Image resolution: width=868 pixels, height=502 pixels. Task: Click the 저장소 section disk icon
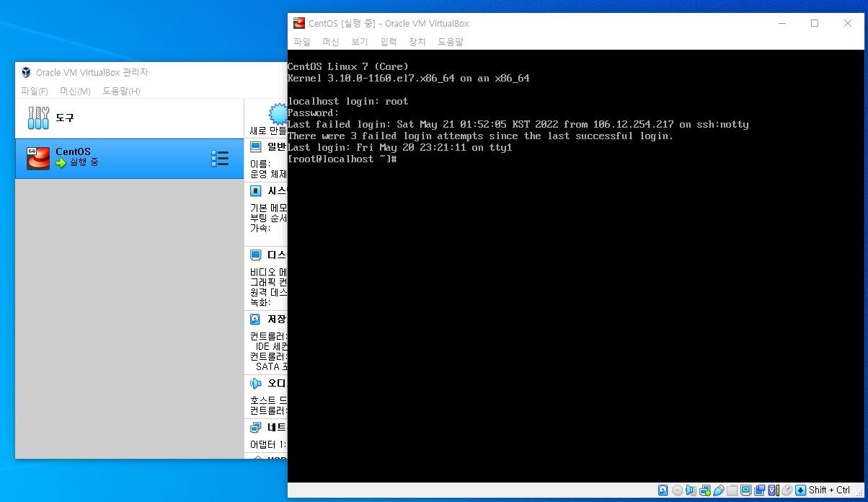click(255, 319)
